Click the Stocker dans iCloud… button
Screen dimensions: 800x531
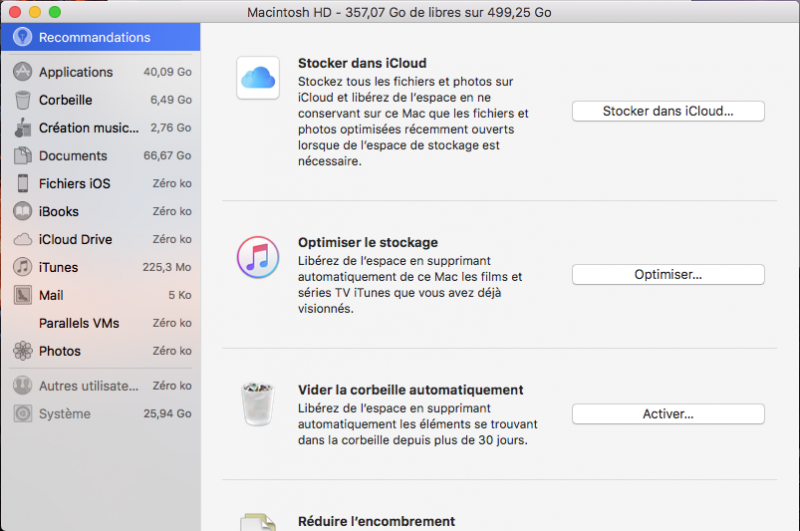pyautogui.click(x=668, y=111)
